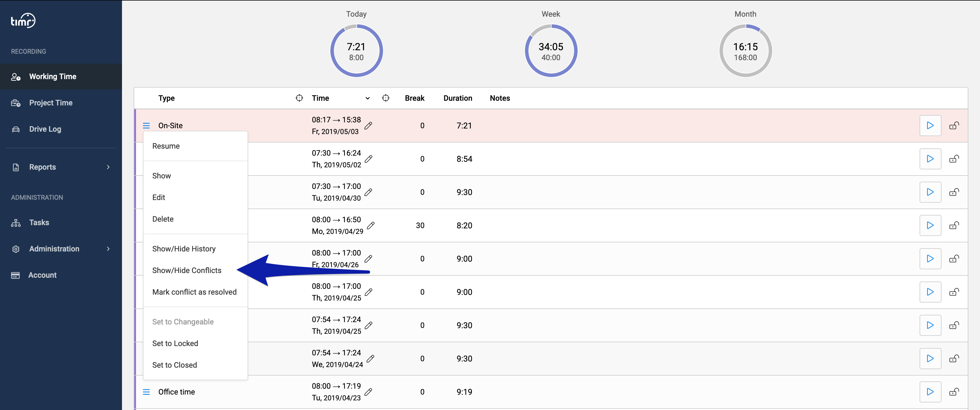980x410 pixels.
Task: Edit time of the 2019/04/24 entry via pencil
Action: [x=371, y=359]
